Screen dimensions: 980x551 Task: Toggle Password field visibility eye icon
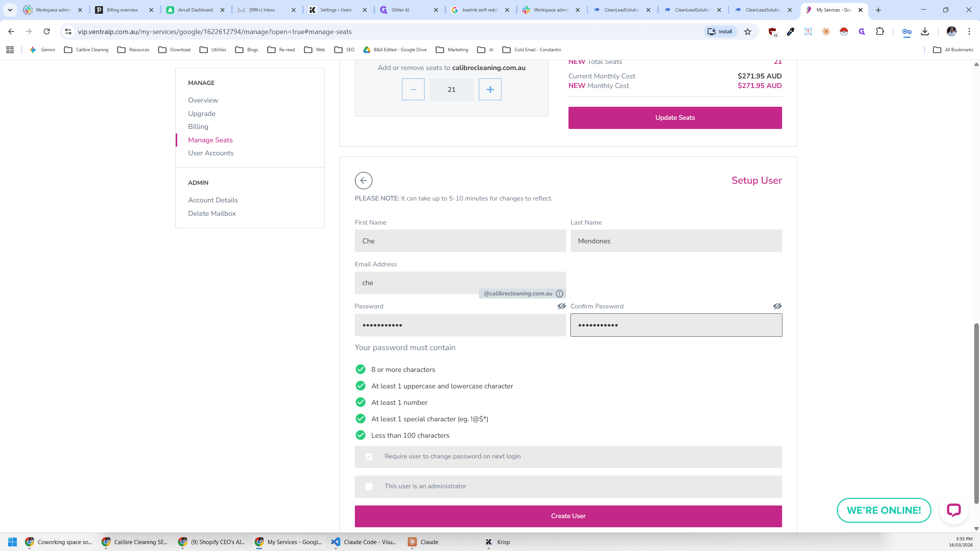pyautogui.click(x=561, y=306)
